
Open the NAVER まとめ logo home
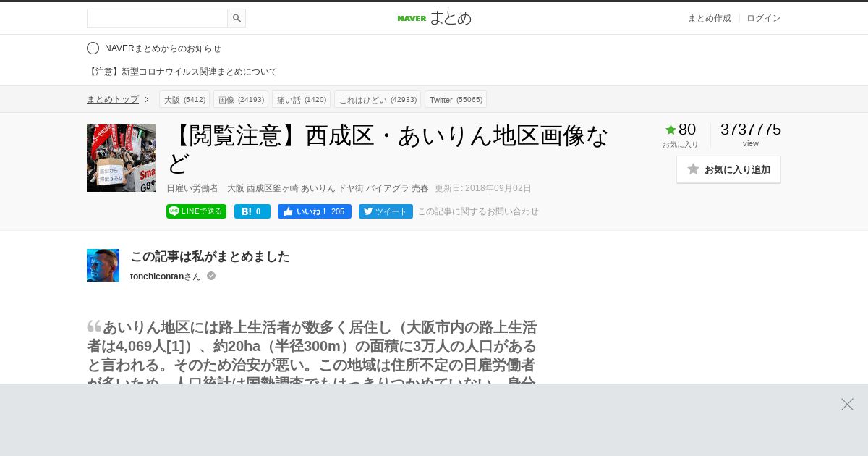[434, 18]
